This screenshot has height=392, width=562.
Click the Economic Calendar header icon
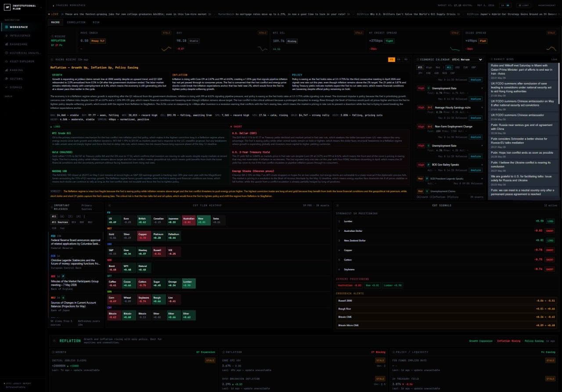coord(418,59)
